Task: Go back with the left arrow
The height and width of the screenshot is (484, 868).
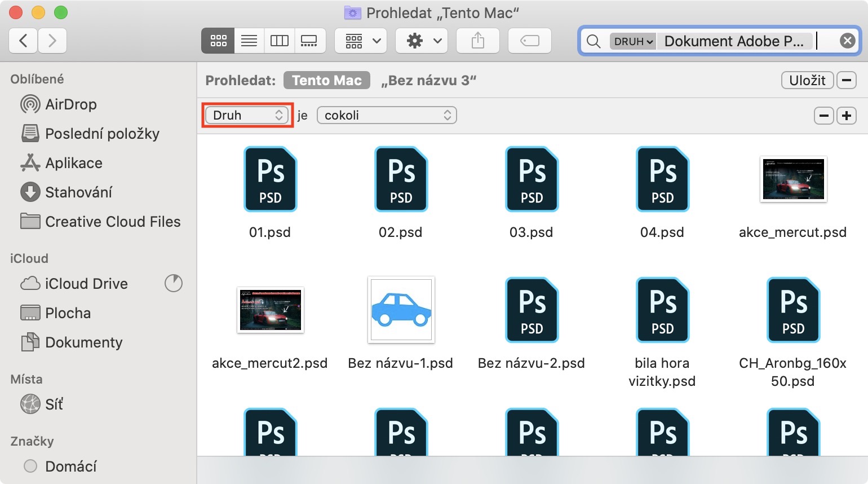Action: point(23,41)
